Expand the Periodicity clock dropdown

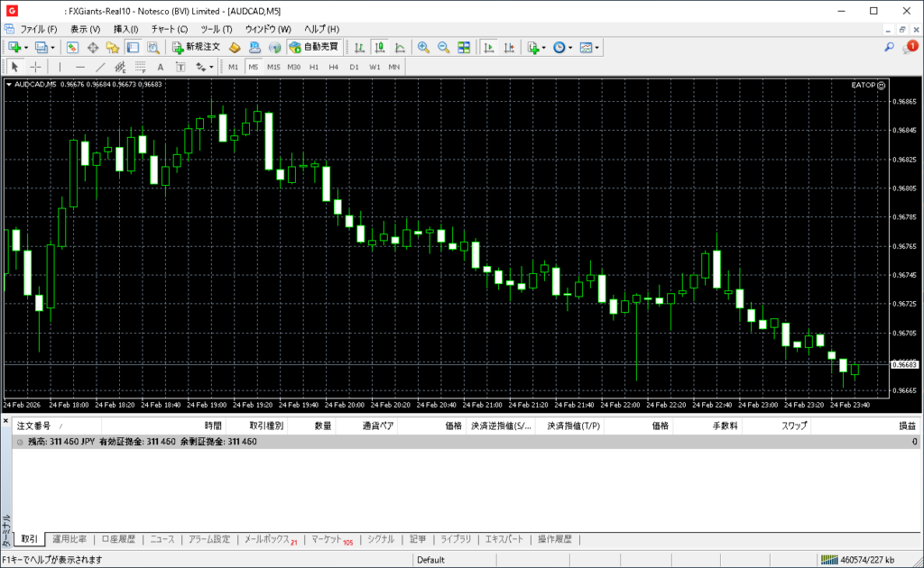[570, 47]
